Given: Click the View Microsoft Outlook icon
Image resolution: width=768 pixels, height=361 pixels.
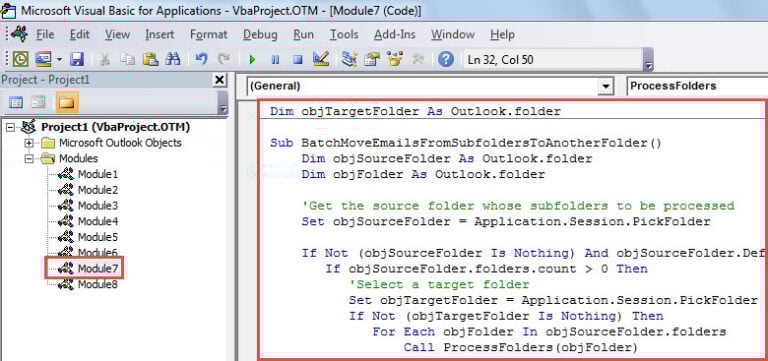Looking at the screenshot, I should point(21,59).
